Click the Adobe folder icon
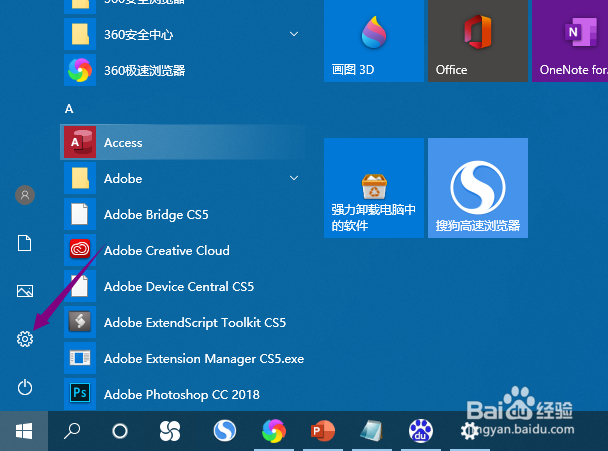608x451 pixels. pyautogui.click(x=80, y=178)
